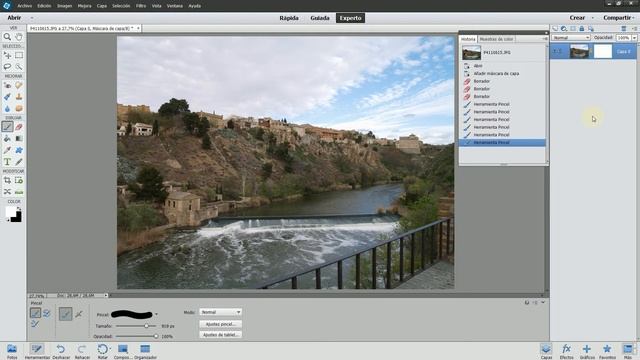Viewport: 640px width, 360px height.
Task: Select the Paint Bucket tool
Action: click(x=7, y=139)
